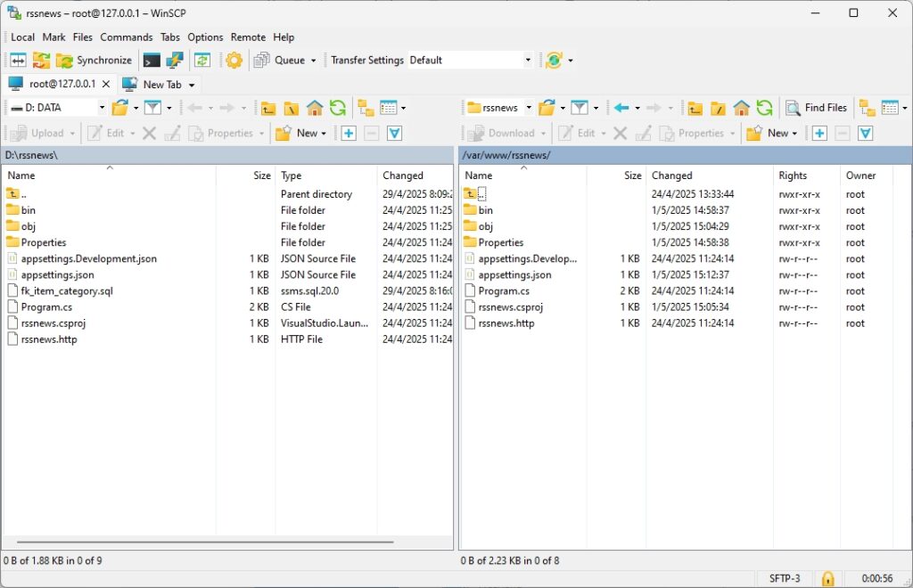The width and height of the screenshot is (913, 588).
Task: Open the Files menu
Action: pyautogui.click(x=83, y=37)
